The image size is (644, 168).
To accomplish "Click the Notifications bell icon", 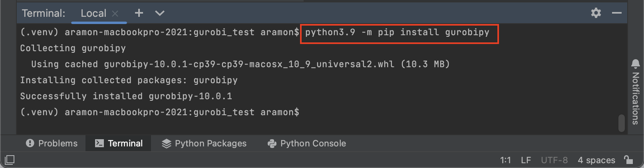I will pos(635,64).
